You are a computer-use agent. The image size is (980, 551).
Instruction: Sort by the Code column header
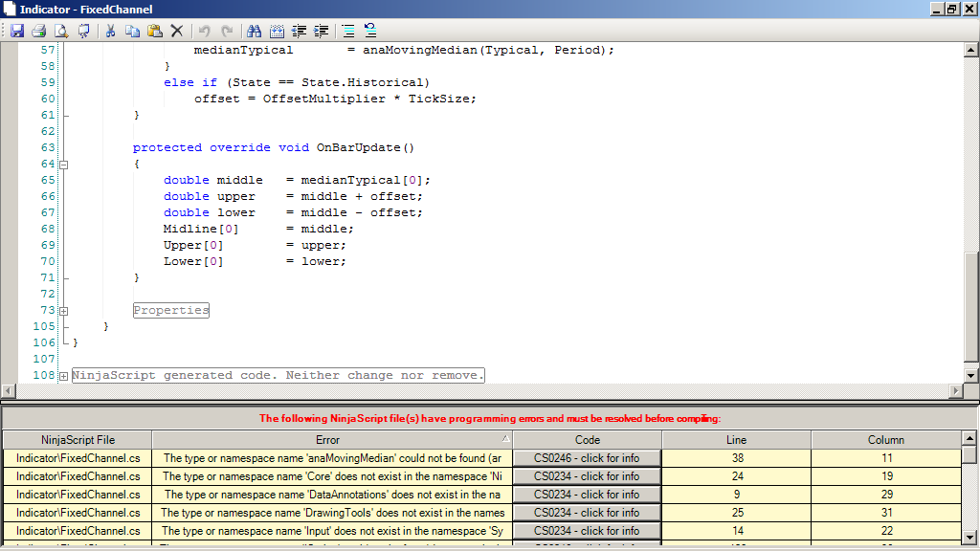point(588,440)
